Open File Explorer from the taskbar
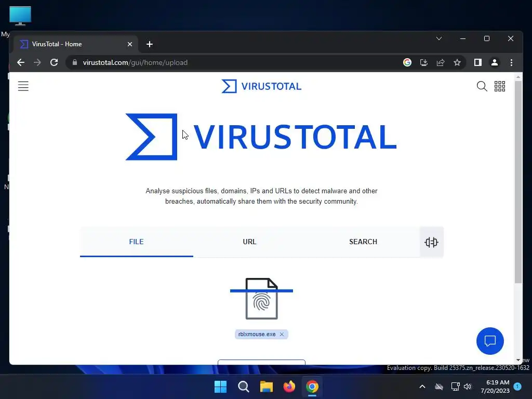The image size is (532, 399). [x=267, y=387]
